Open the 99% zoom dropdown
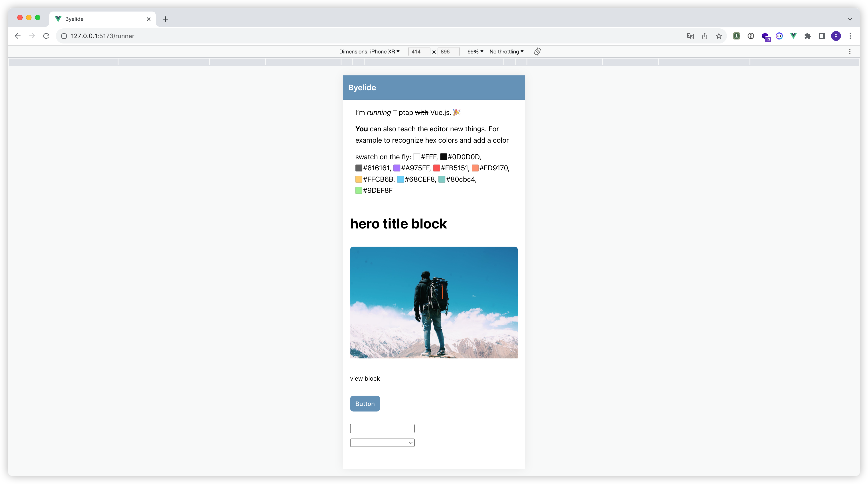Viewport: 868px width, 484px height. pos(475,51)
